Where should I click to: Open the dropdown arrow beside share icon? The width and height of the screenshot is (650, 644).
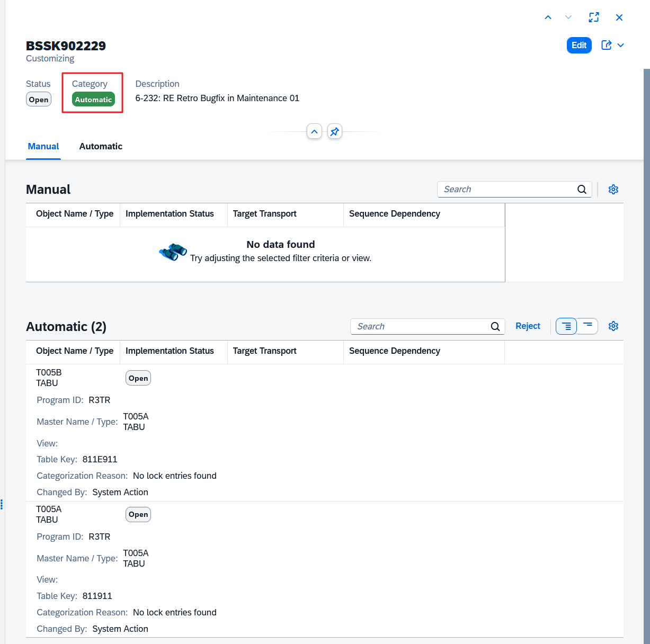(621, 46)
